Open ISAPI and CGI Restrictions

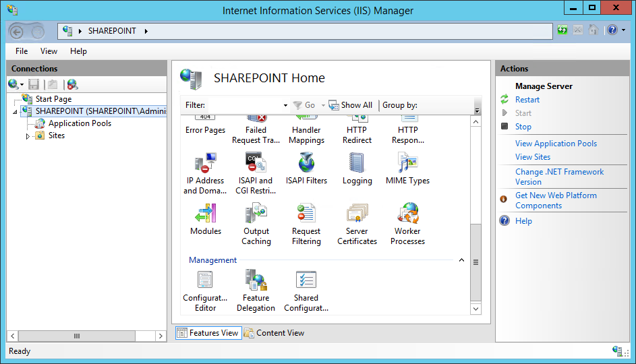coord(256,173)
